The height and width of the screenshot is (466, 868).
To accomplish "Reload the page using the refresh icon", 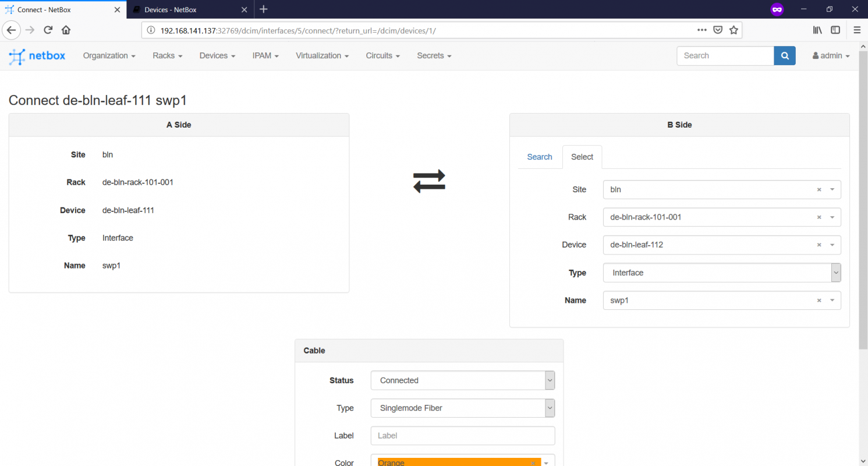I will 48,30.
